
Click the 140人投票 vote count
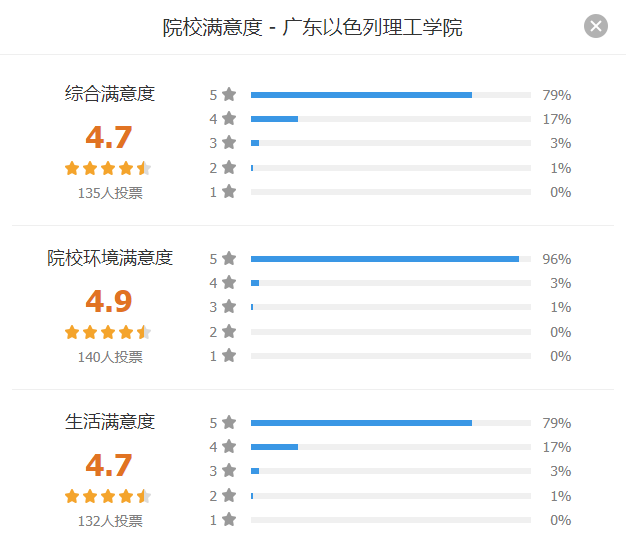(110, 357)
